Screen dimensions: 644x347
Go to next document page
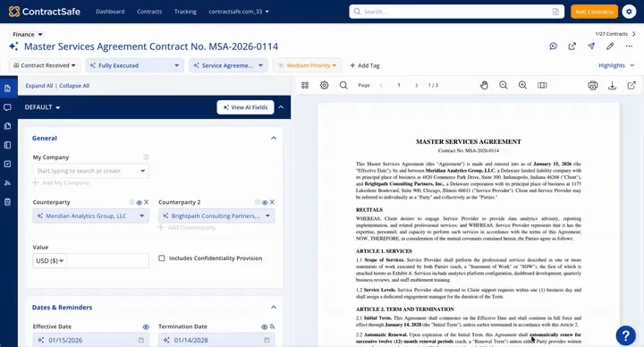(417, 86)
